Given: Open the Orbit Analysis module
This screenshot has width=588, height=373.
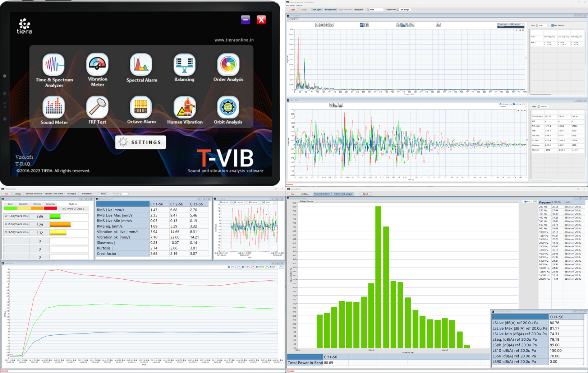Looking at the screenshot, I should coord(228,107).
